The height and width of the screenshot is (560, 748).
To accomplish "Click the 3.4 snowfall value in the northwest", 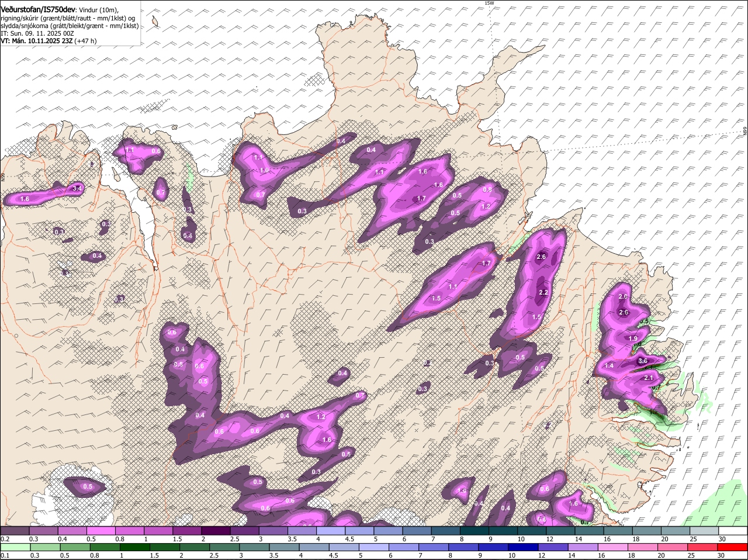I will 77,188.
